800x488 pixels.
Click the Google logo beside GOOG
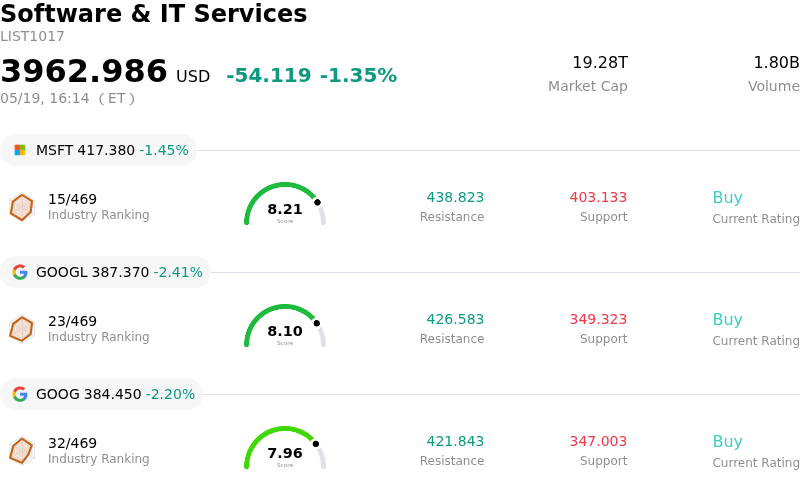coord(20,394)
